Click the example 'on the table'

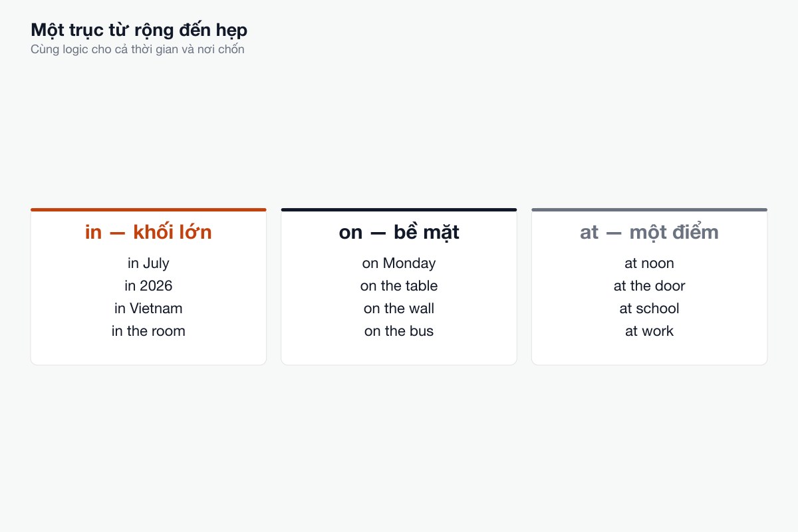click(399, 286)
